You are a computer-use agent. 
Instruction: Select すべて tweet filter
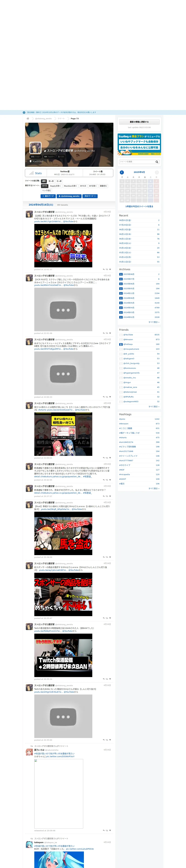coord(45,186)
